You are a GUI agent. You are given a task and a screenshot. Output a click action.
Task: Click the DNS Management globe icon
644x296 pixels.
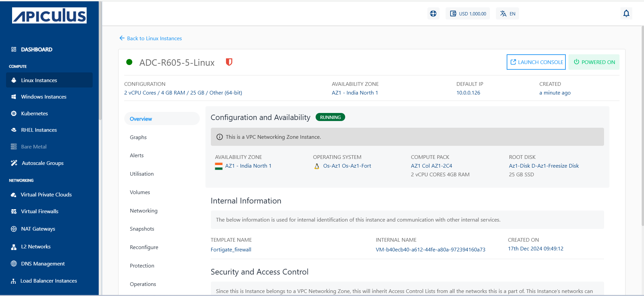click(14, 263)
